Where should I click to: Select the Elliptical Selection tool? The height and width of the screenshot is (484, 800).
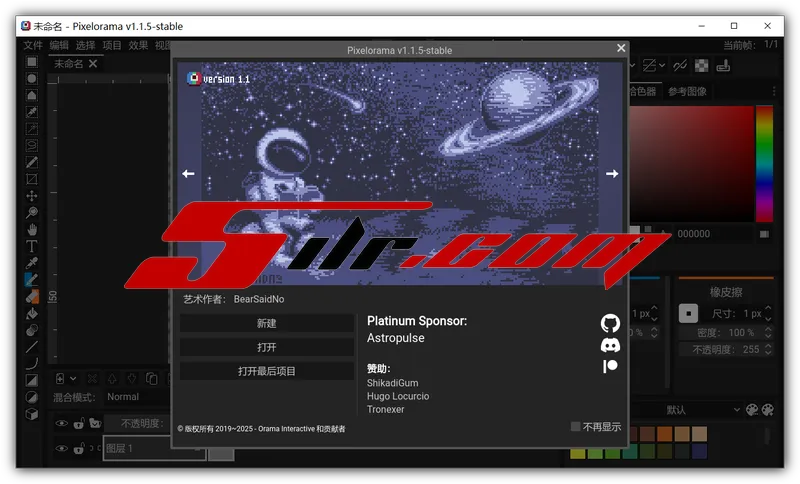pos(32,79)
